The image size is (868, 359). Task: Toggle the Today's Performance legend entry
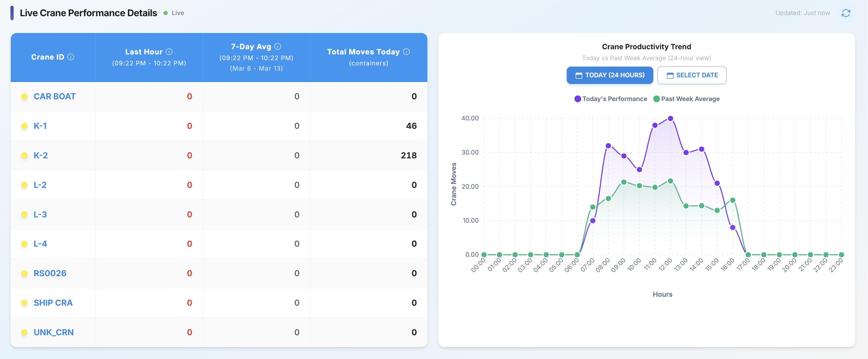610,99
